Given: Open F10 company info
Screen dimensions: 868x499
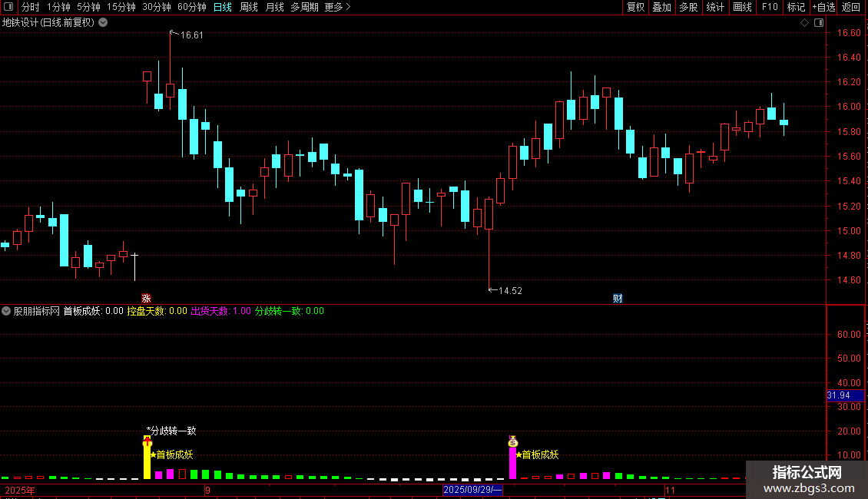Looking at the screenshot, I should 770,7.
